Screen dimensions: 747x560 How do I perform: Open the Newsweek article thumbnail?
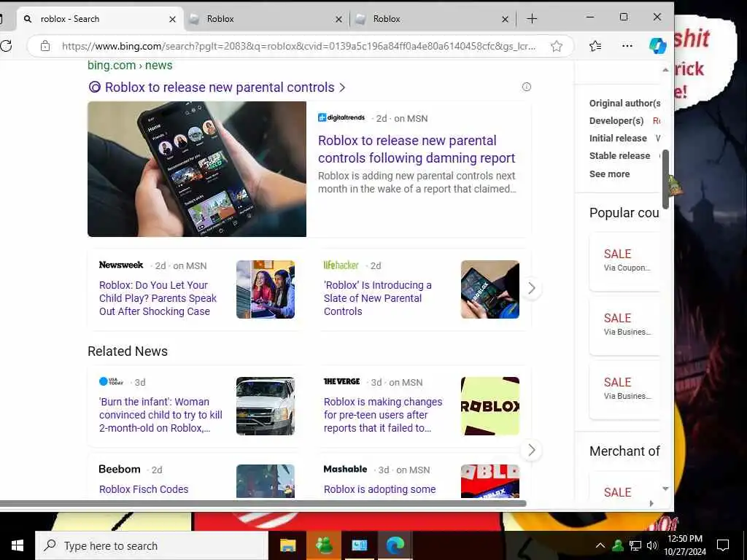266,289
